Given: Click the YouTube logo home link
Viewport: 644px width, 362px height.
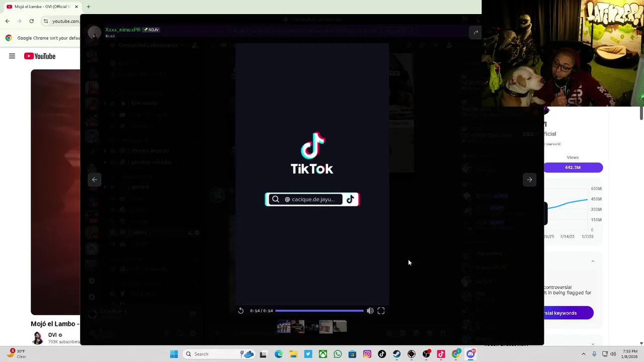Looking at the screenshot, I should click(40, 56).
